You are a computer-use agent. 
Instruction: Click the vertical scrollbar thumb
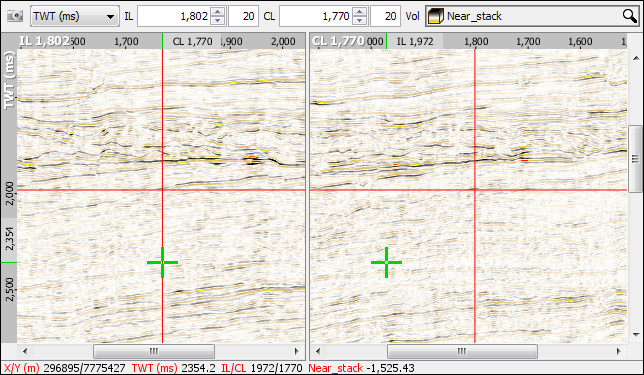pos(636,158)
